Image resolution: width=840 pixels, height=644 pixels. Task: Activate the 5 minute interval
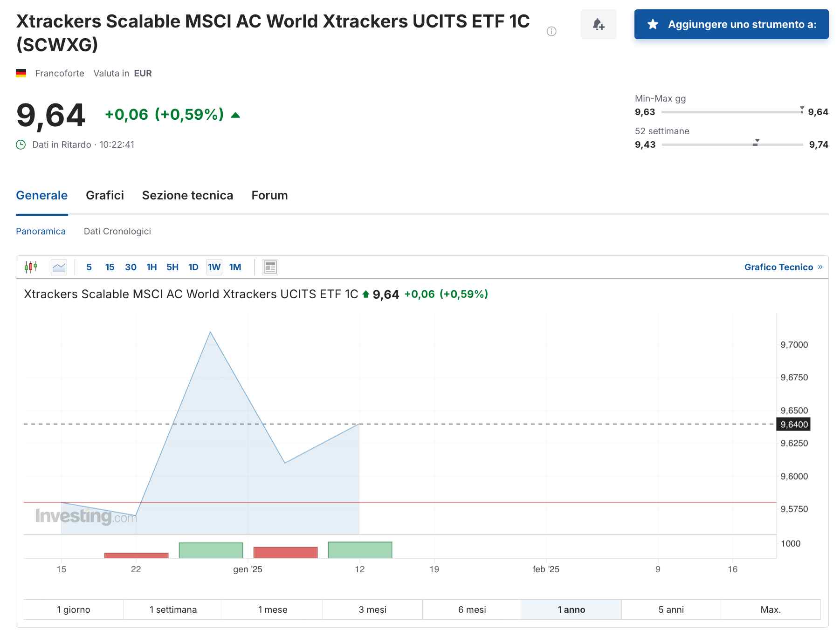(89, 267)
